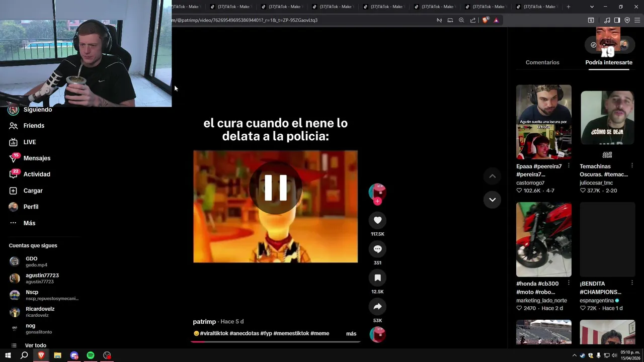Screen dimensions: 644x362
Task: Like the video with the heart icon
Action: click(377, 220)
